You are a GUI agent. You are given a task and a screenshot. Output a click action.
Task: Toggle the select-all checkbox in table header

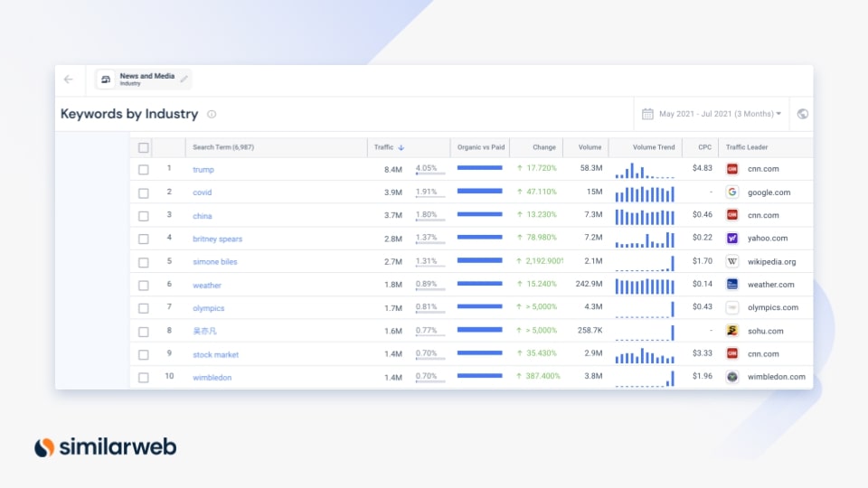point(144,147)
